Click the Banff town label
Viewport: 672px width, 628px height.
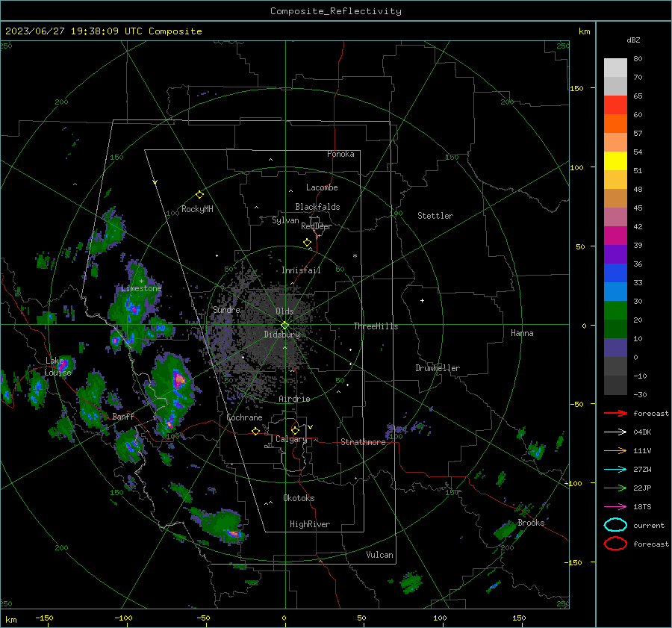123,417
